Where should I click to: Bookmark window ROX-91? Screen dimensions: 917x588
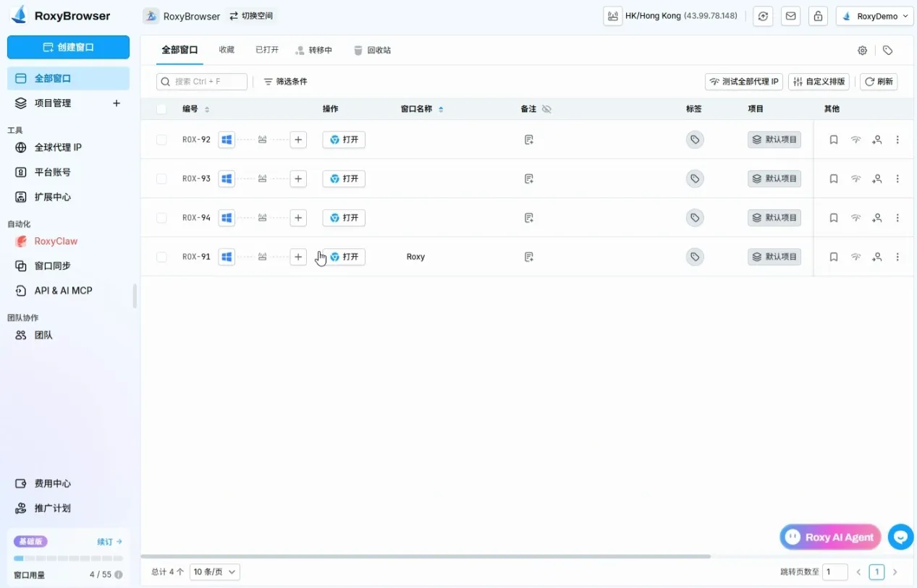(834, 257)
